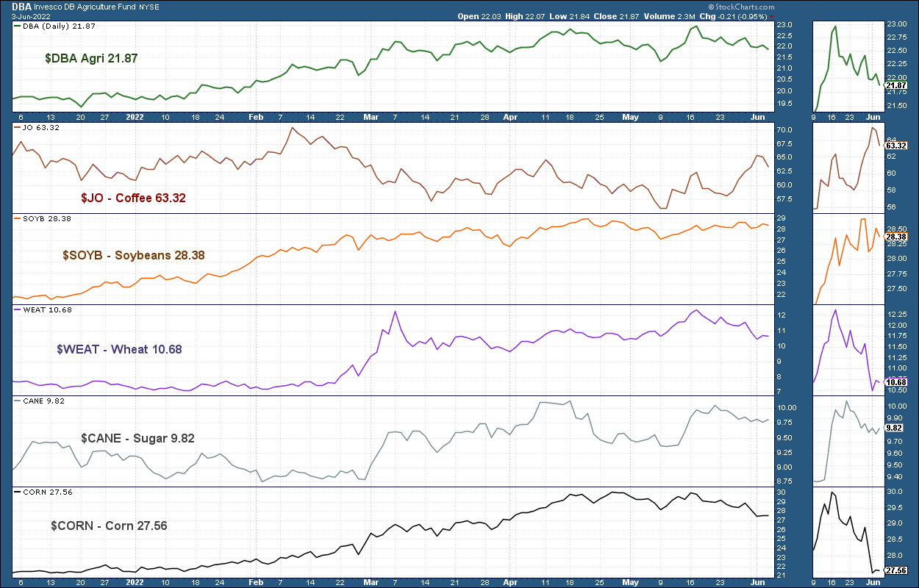The width and height of the screenshot is (919, 588).
Task: Click the boxed 27.56 last-price tag
Action: [897, 570]
